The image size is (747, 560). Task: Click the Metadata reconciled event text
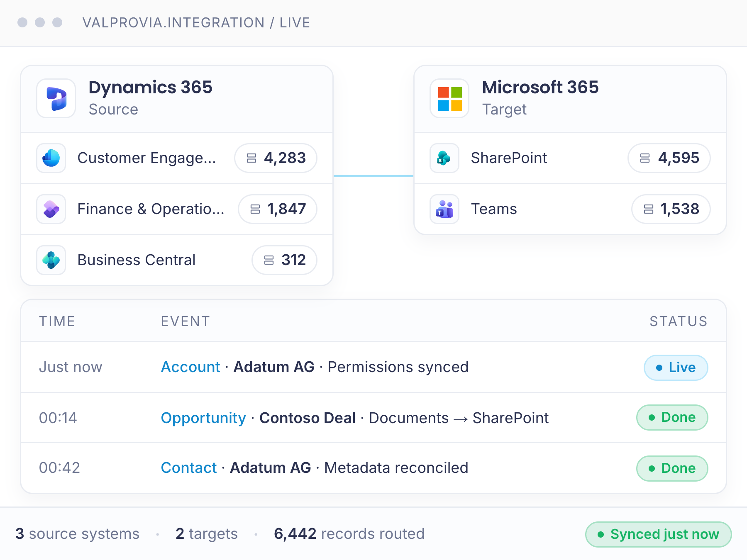click(396, 468)
